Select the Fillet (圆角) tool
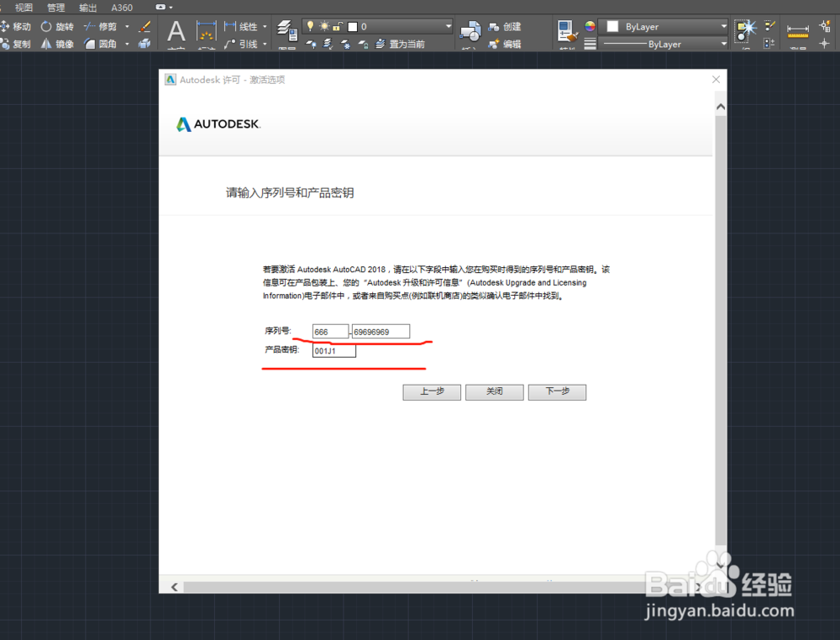This screenshot has width=840, height=640. click(x=100, y=44)
